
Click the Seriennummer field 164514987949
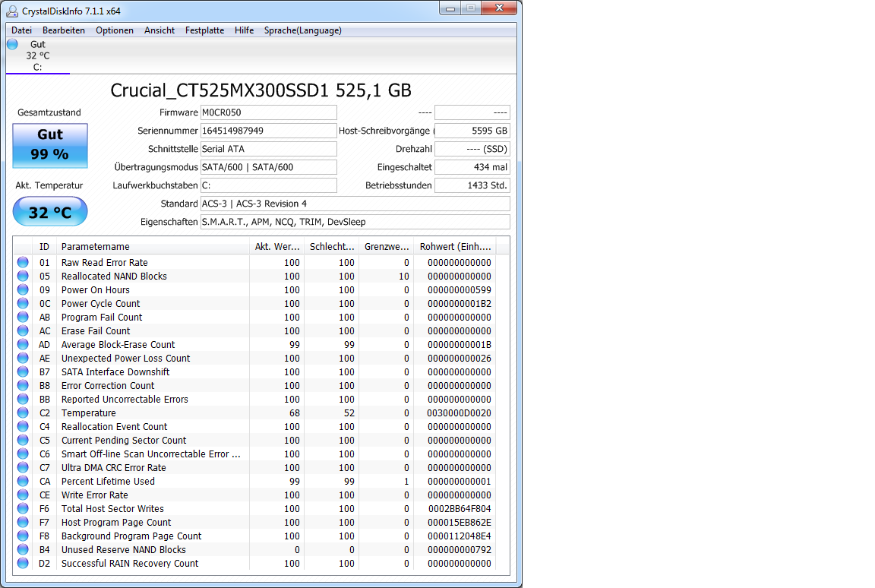[268, 131]
